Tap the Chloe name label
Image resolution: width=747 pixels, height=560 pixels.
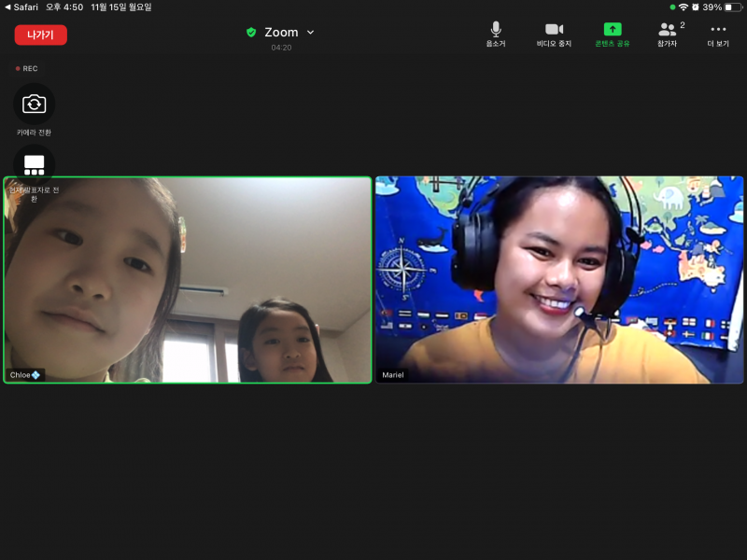[x=24, y=375]
